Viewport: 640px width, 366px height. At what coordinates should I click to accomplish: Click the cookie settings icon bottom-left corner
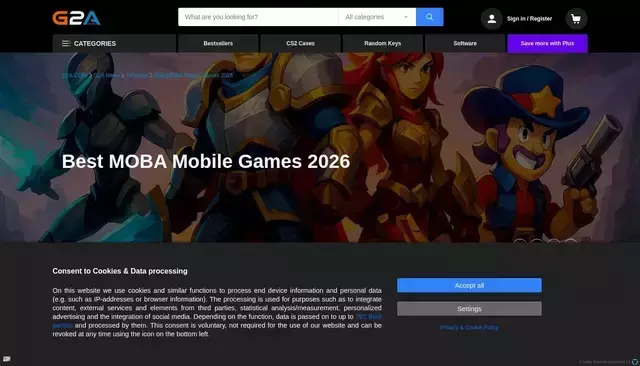pyautogui.click(x=7, y=359)
